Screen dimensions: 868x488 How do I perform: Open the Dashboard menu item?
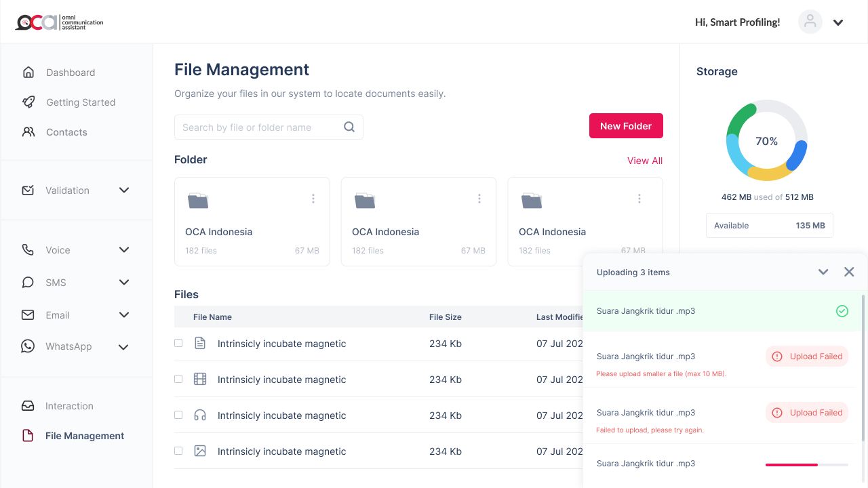71,73
